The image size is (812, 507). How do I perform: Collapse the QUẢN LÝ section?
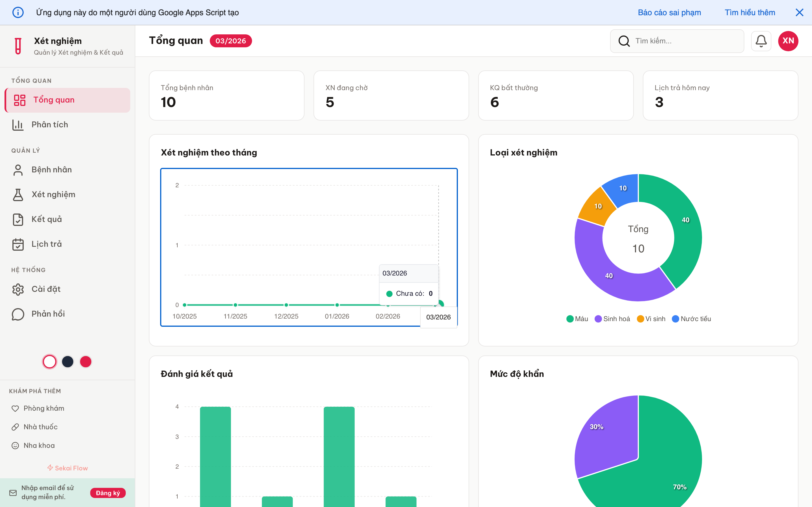[x=25, y=150]
